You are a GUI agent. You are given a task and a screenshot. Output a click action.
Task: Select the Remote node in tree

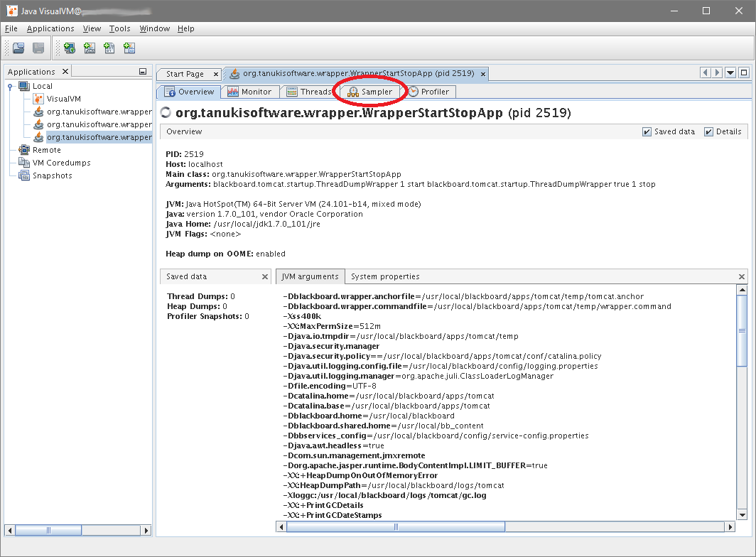(x=46, y=150)
